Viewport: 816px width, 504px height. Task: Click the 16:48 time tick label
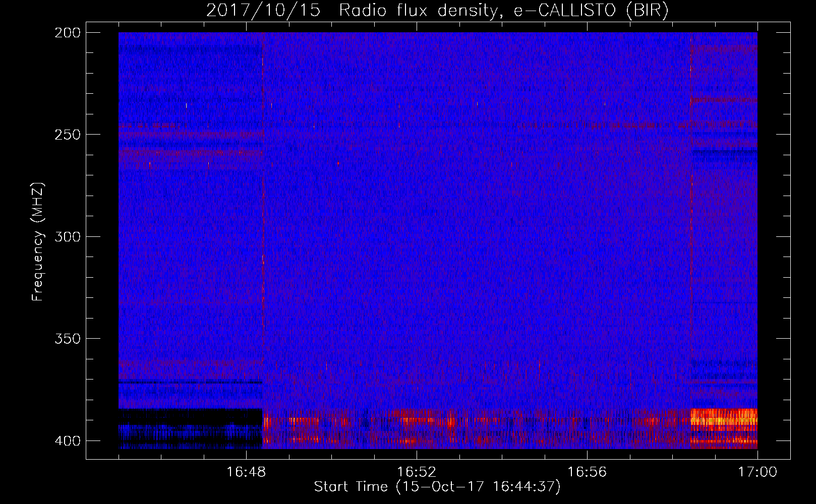(246, 472)
